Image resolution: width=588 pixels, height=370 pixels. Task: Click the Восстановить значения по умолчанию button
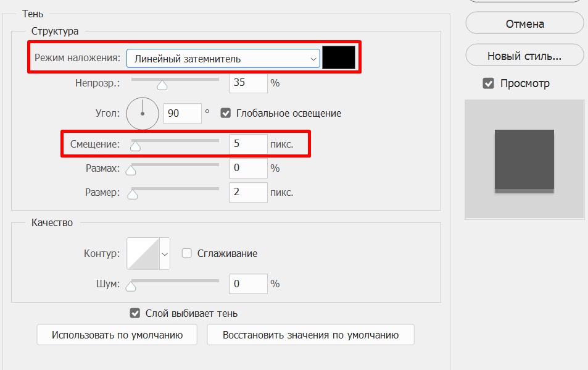[x=310, y=335]
